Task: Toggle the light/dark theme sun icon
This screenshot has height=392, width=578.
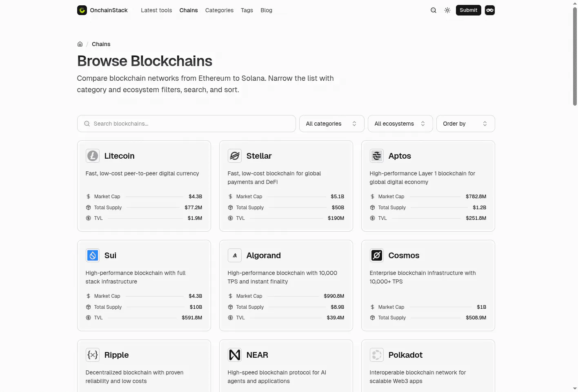Action: (447, 10)
